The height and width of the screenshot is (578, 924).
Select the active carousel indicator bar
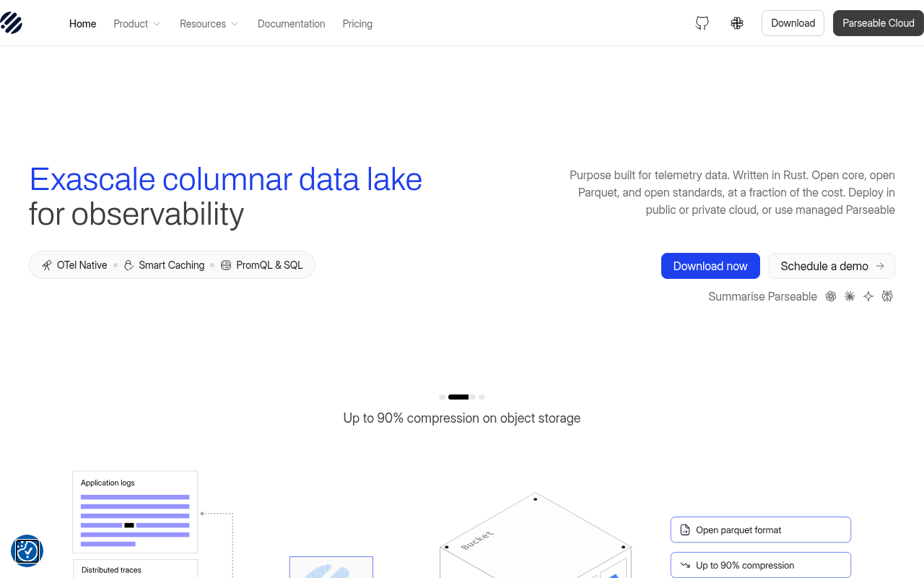[x=458, y=397]
